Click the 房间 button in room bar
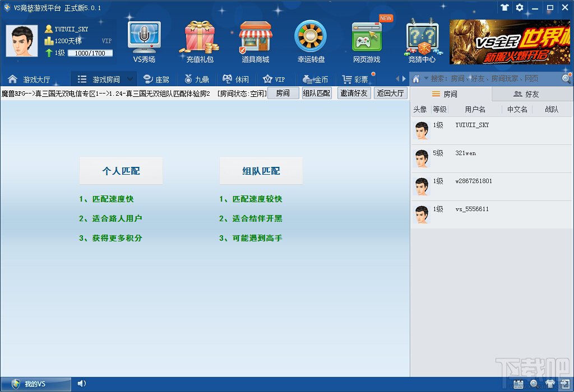The height and width of the screenshot is (392, 574). (283, 94)
